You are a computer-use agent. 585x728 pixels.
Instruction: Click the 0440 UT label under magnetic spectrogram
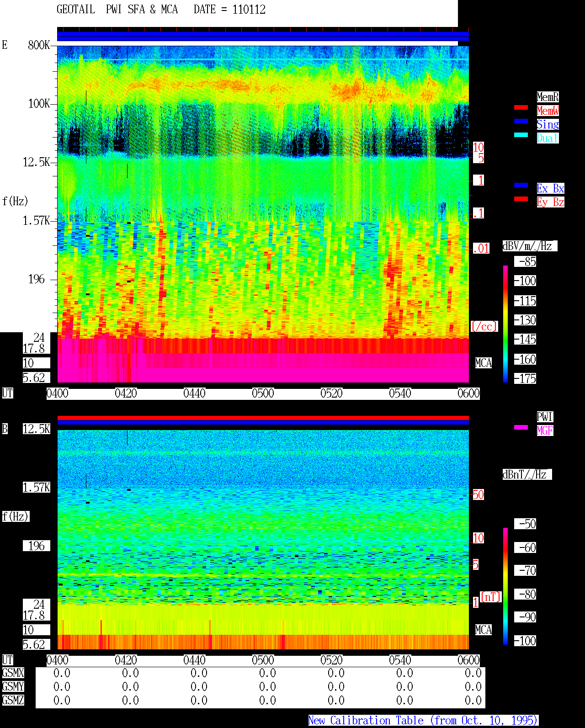194,660
